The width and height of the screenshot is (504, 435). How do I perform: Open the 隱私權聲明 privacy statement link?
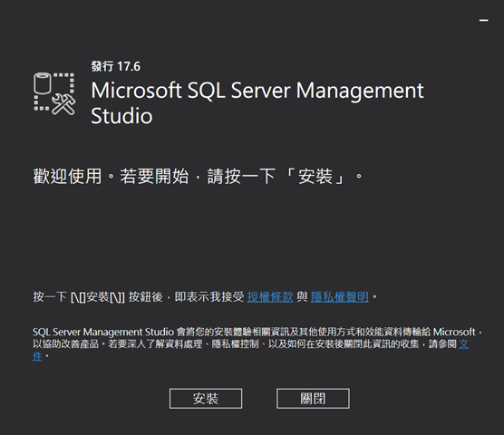click(339, 297)
